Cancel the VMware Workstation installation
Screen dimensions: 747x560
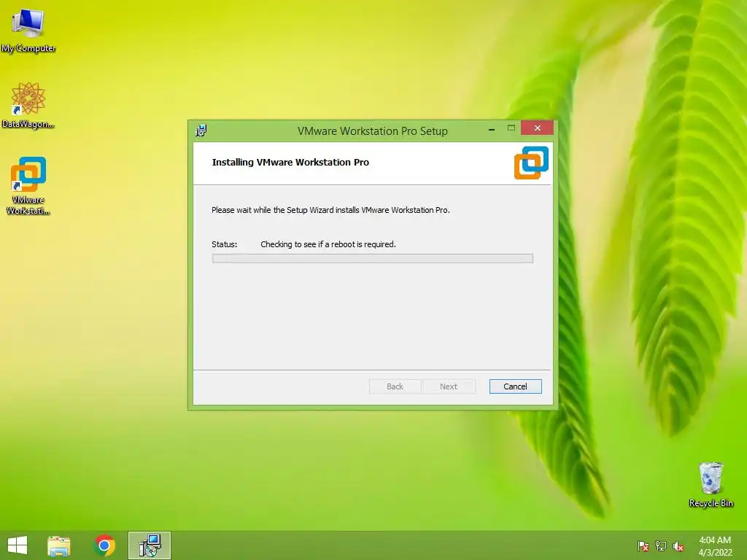[516, 386]
